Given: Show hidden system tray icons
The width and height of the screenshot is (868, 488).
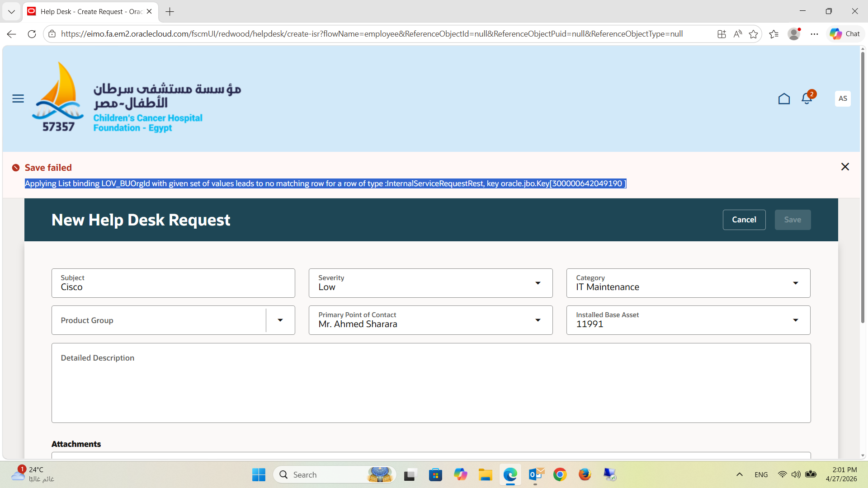Looking at the screenshot, I should tap(740, 475).
